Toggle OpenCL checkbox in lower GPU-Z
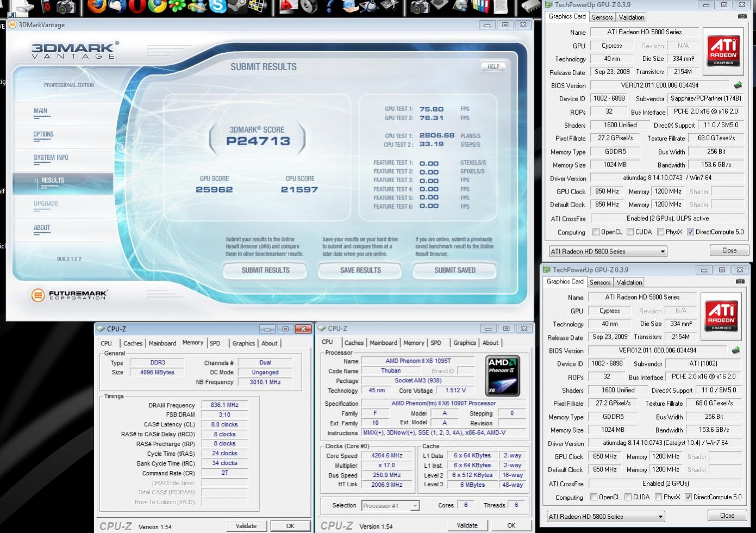 tap(594, 497)
